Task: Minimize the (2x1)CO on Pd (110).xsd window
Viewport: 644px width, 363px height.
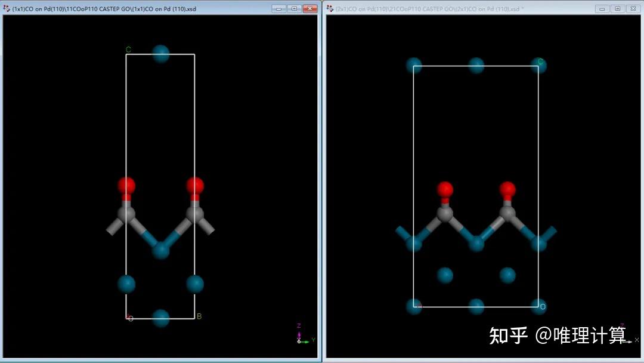Action: 602,8
